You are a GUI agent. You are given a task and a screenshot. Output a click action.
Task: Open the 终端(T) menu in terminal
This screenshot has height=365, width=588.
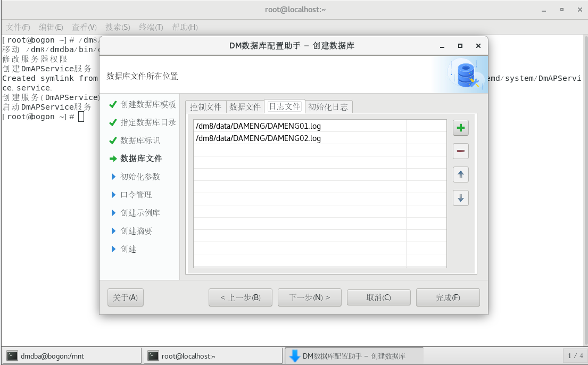[151, 27]
